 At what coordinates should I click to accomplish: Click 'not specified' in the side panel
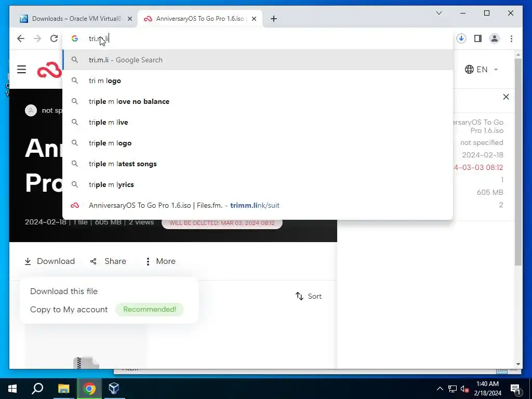coord(482,142)
